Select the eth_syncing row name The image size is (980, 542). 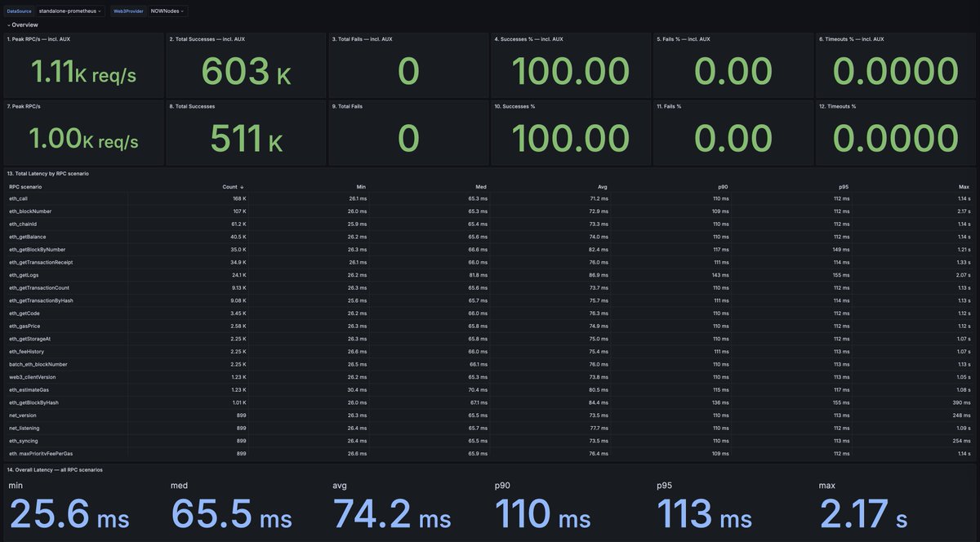click(24, 441)
